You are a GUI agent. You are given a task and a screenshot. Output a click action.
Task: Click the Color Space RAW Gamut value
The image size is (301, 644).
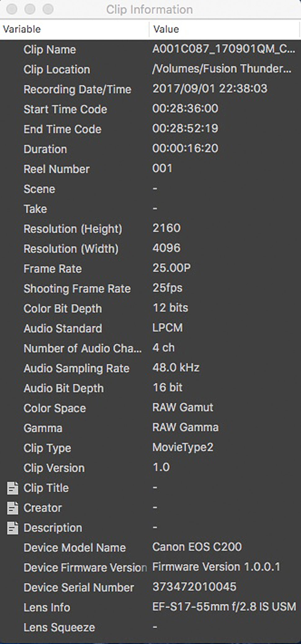click(x=183, y=407)
